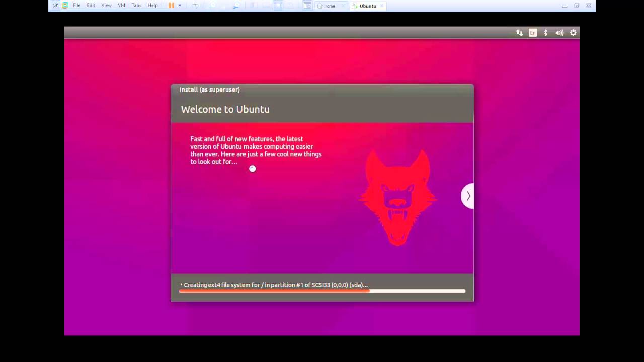Show the next installer slide arrow
The height and width of the screenshot is (362, 644).
pyautogui.click(x=467, y=196)
